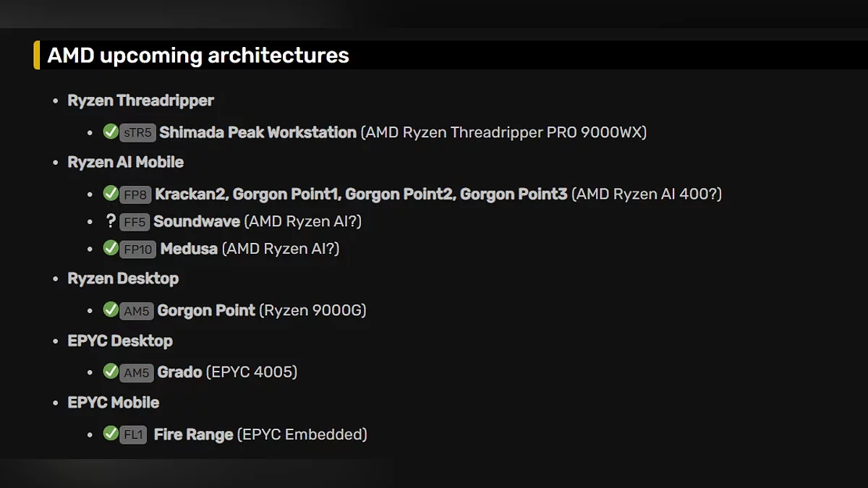
Task: Click the green checkmark next to Grado
Action: [x=111, y=372]
